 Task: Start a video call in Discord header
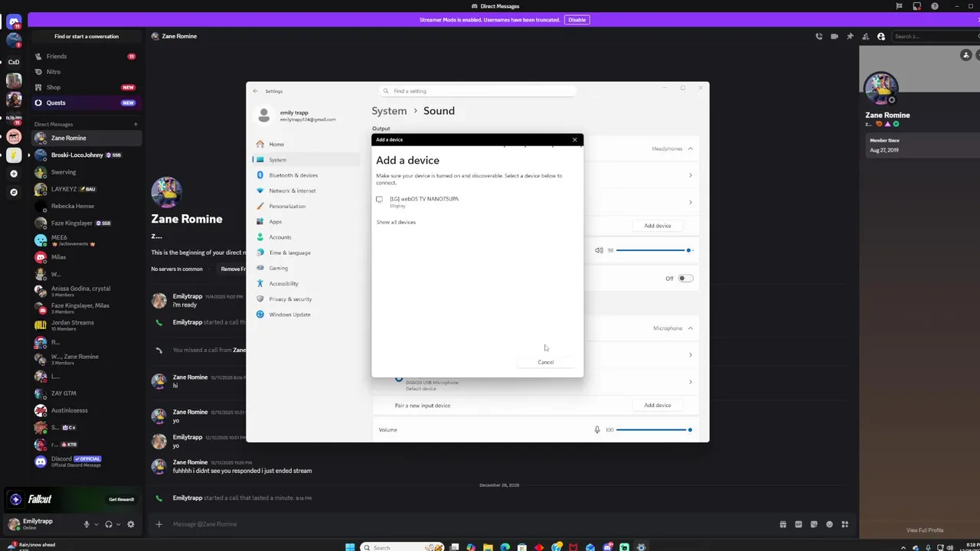click(835, 36)
